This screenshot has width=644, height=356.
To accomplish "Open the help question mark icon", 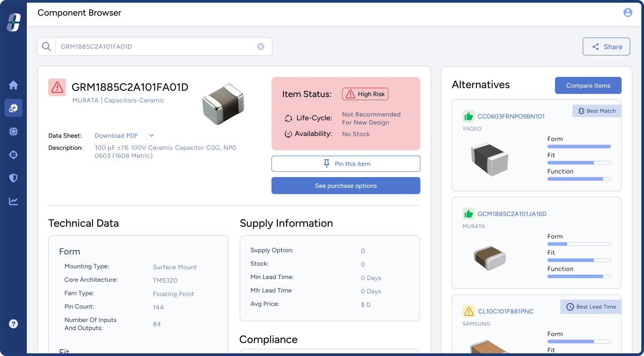I will [13, 324].
